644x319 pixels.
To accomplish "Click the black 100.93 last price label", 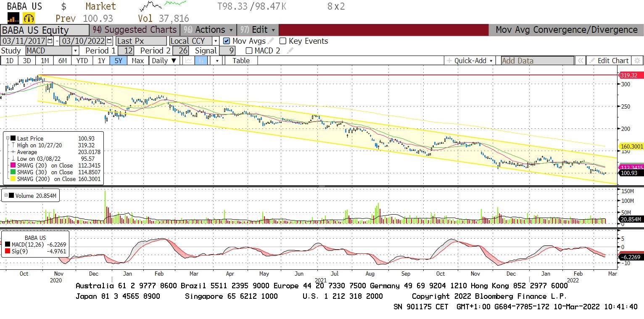I will tap(630, 173).
